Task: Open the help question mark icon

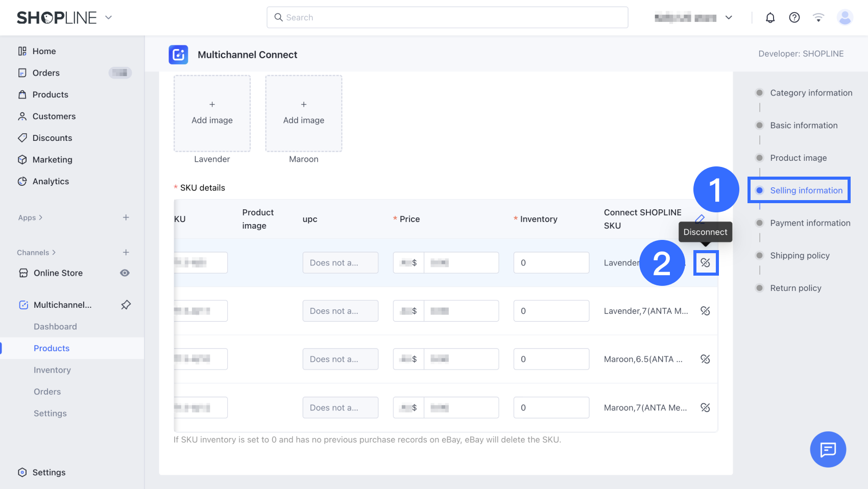Action: [794, 18]
